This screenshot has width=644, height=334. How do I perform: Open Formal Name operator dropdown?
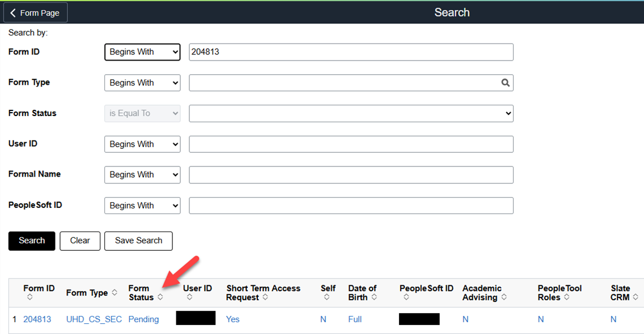click(142, 175)
